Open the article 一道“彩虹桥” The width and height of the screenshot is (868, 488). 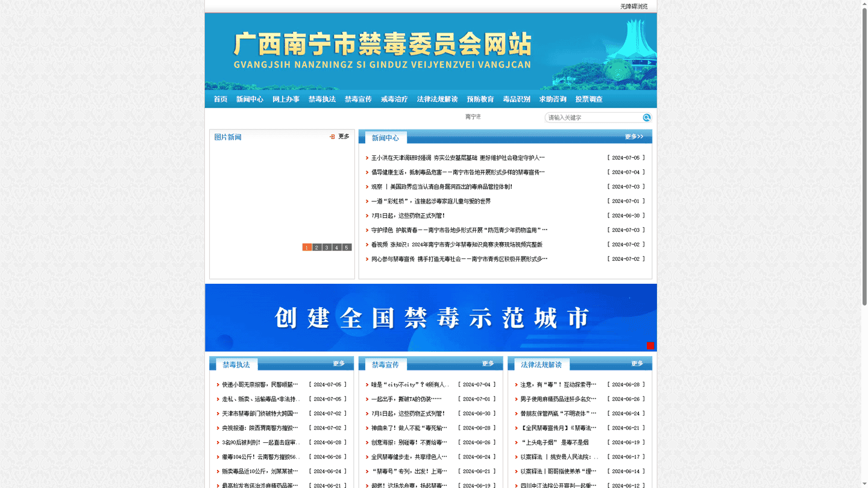(x=431, y=201)
